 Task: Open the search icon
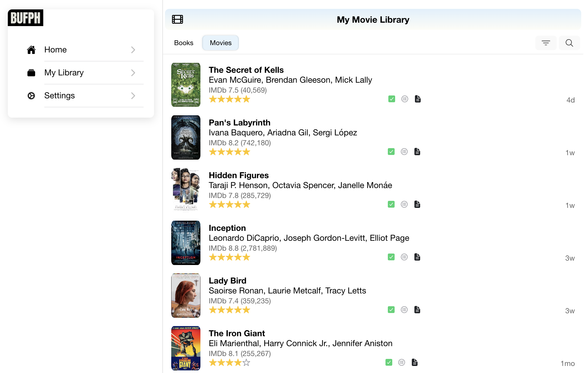pos(569,43)
